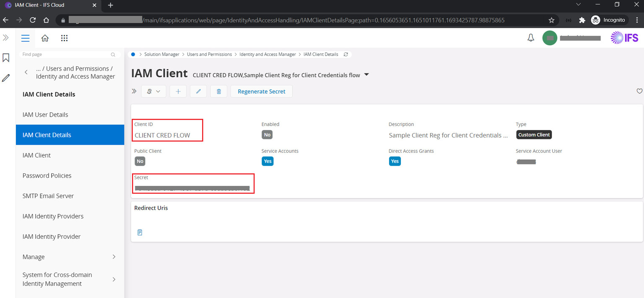The height and width of the screenshot is (298, 644).
Task: Click the pencil edit record icon
Action: (x=198, y=91)
